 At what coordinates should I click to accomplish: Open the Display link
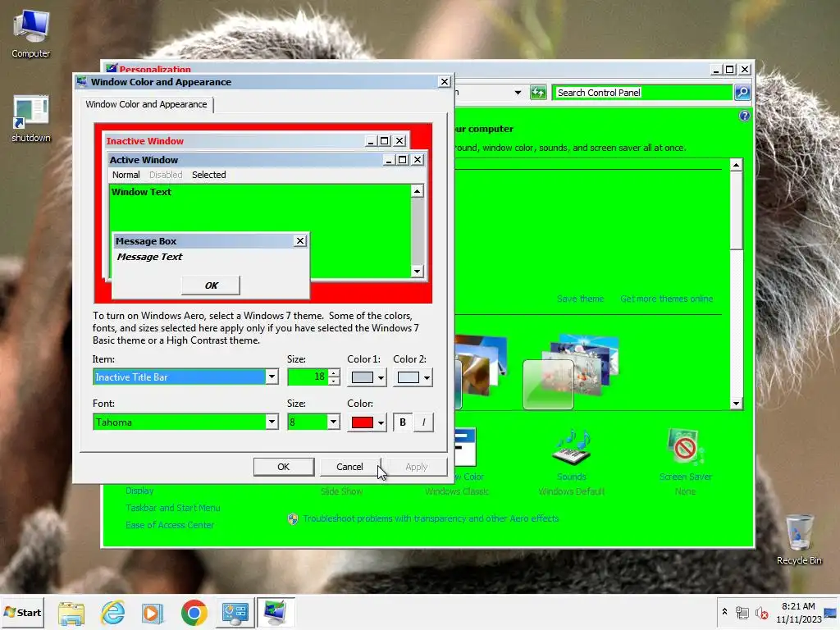pyautogui.click(x=139, y=491)
